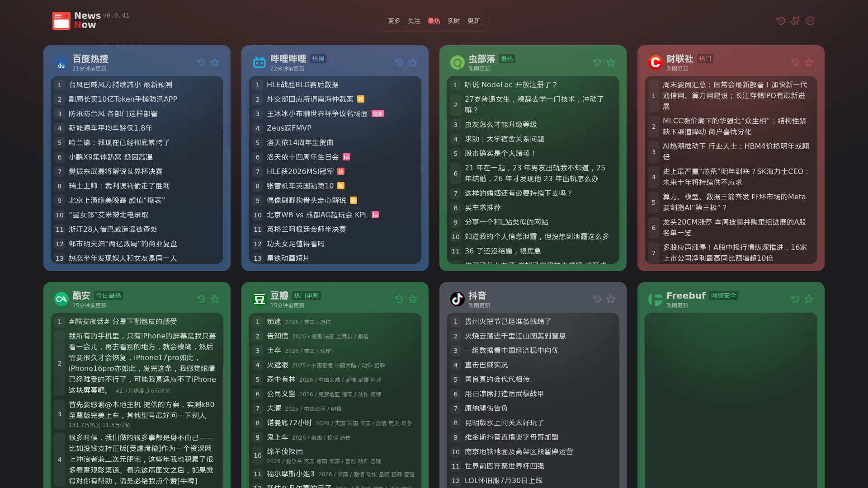Open the GitHub icon in header
The width and height of the screenshot is (868, 488).
click(x=795, y=21)
